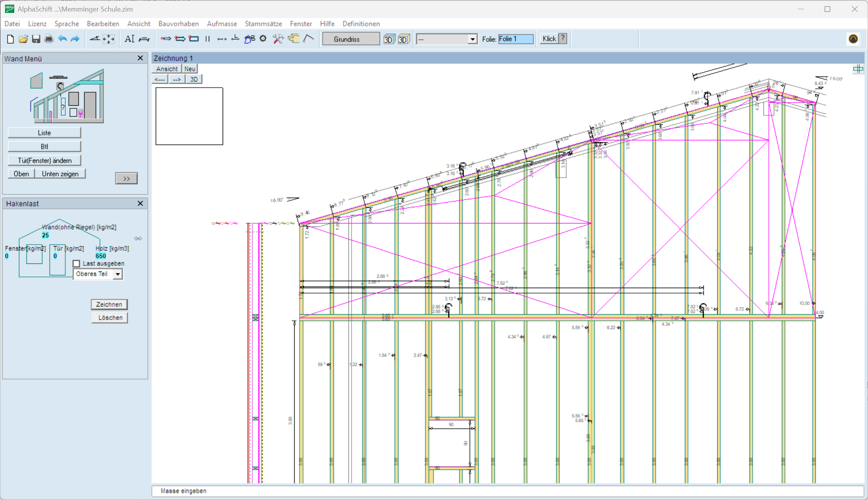This screenshot has height=500, width=868.
Task: Select the text tool icon
Action: (x=129, y=39)
